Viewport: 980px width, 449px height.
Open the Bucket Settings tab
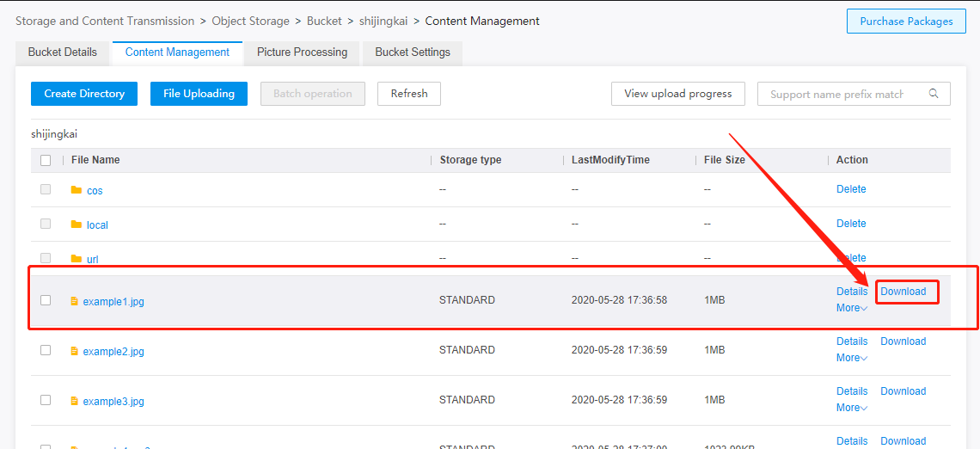point(413,52)
